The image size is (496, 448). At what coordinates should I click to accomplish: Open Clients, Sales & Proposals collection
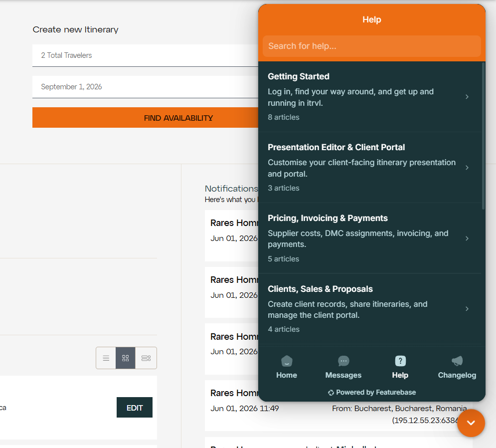point(369,309)
